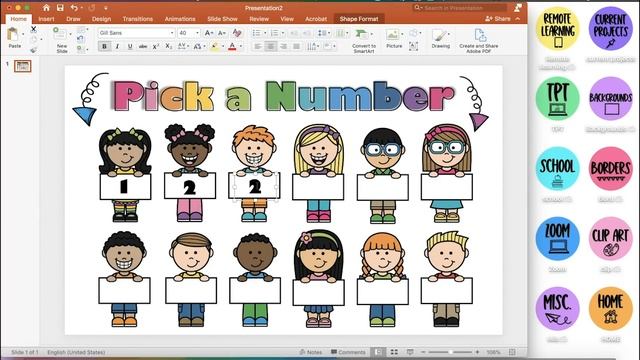
Task: Select the Shape Format tab
Action: point(359,19)
